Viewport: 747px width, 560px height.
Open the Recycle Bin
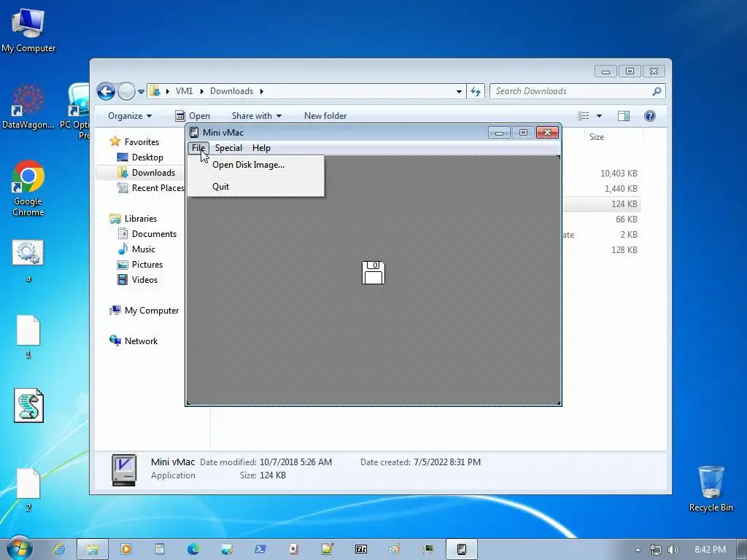711,489
